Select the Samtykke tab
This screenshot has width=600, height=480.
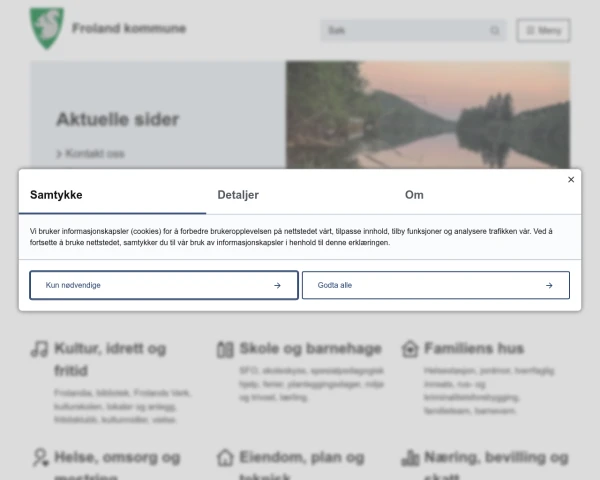[56, 195]
